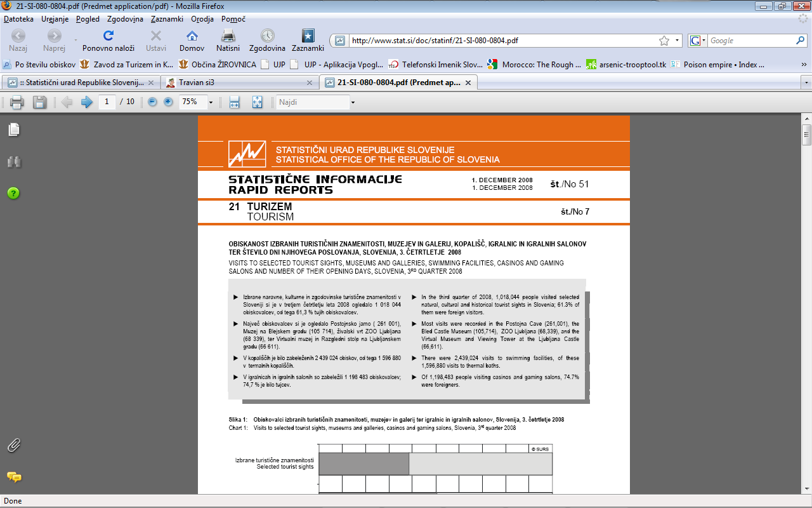Open the green help question icon

tap(14, 192)
